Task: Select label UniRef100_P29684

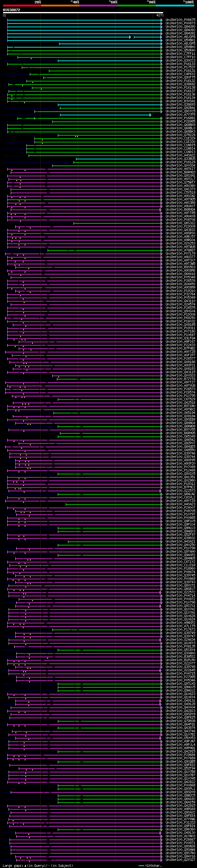Action: [180, 754]
